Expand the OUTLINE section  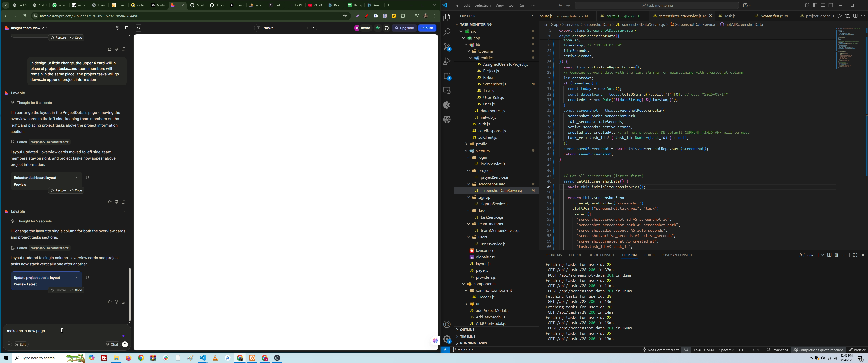467,330
